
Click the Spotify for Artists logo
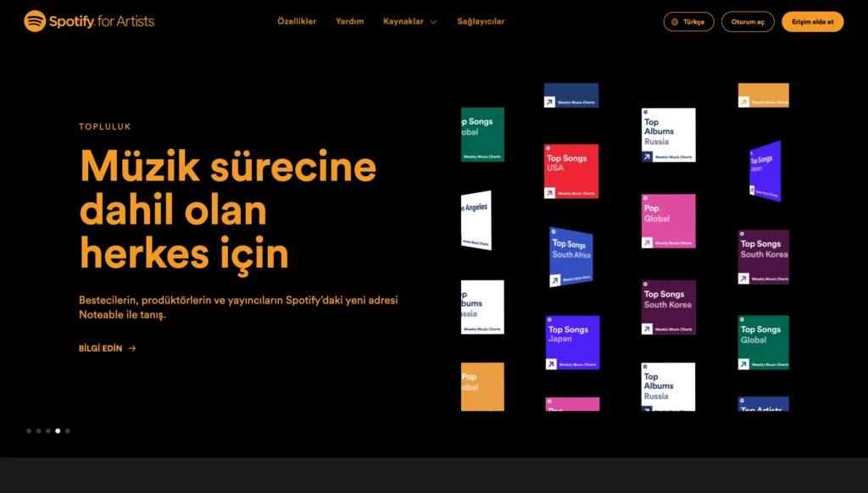coord(89,21)
